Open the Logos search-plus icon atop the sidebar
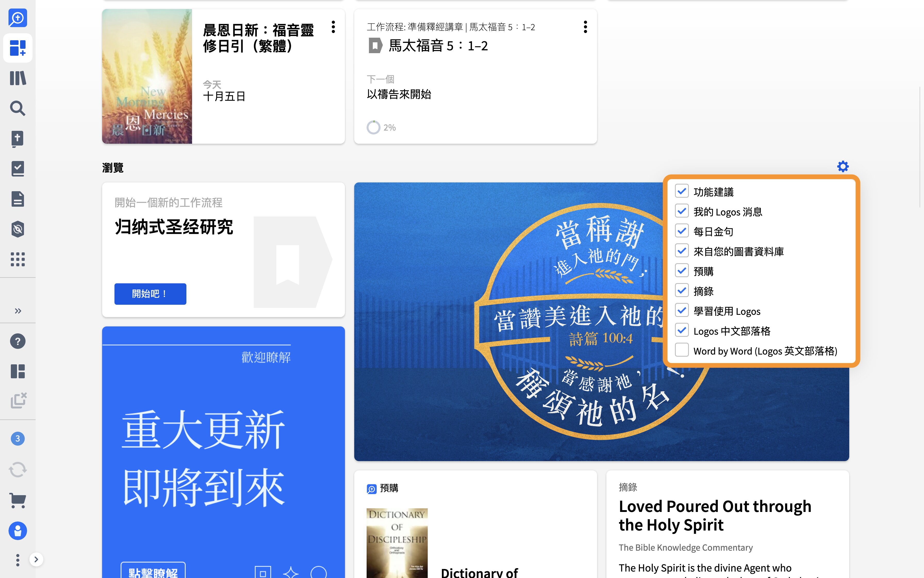 (18, 18)
